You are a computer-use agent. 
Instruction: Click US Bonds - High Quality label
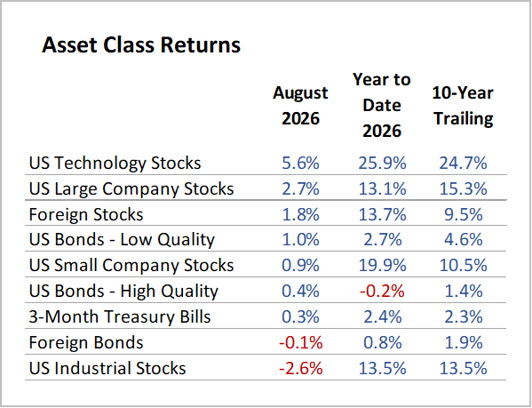tap(123, 292)
